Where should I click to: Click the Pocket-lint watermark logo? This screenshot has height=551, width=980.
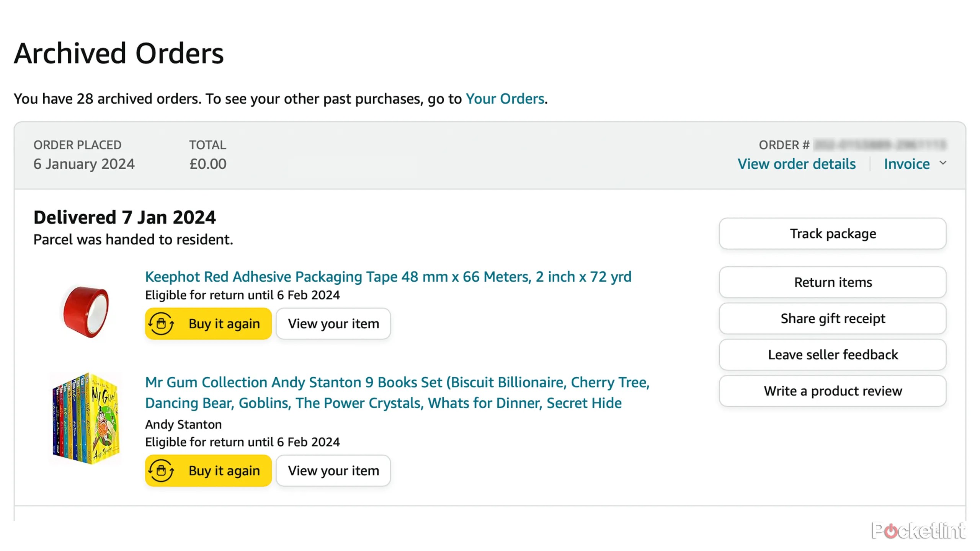coord(918,531)
